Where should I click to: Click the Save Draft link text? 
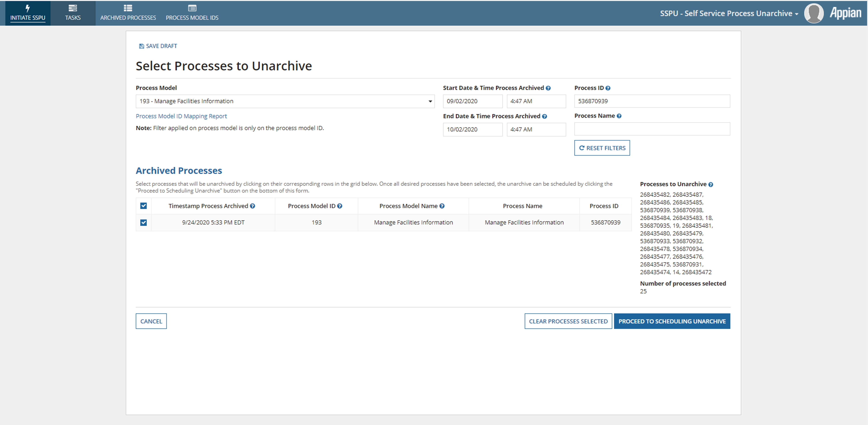tap(161, 46)
